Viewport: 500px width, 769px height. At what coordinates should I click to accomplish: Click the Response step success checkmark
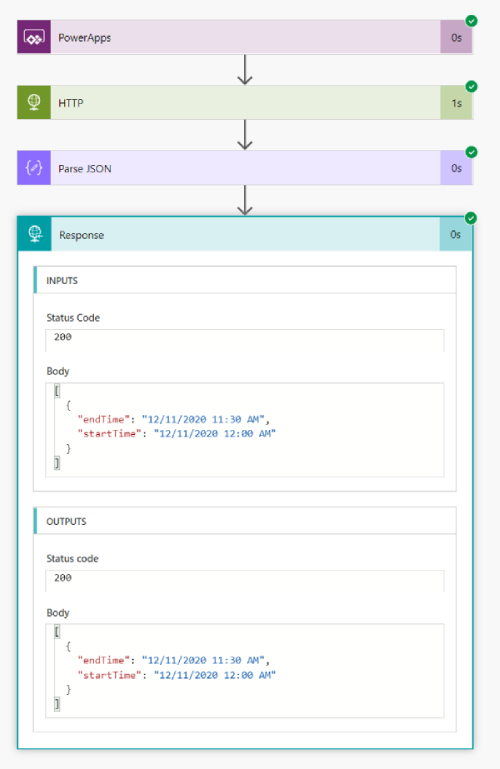(x=471, y=218)
